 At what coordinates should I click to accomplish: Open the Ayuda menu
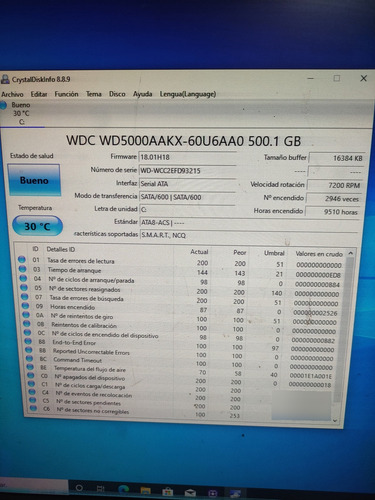(142, 94)
